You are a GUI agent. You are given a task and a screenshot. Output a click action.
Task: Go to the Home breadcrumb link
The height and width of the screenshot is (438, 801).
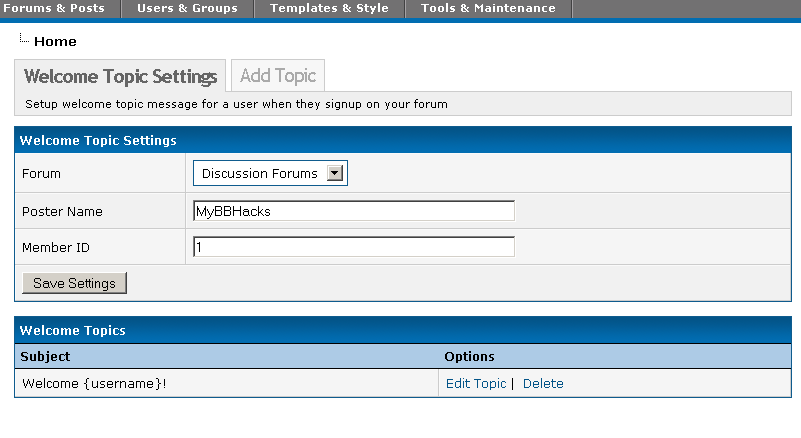(x=55, y=42)
